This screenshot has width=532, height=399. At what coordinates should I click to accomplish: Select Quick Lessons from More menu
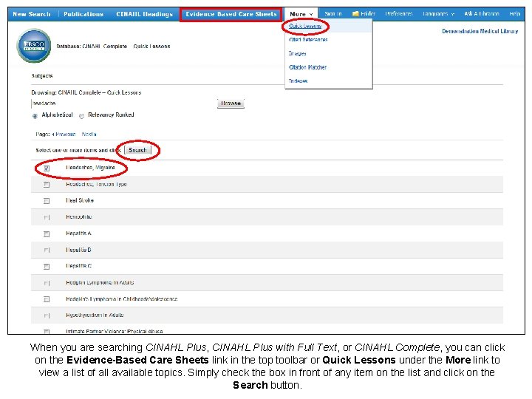[x=305, y=26]
